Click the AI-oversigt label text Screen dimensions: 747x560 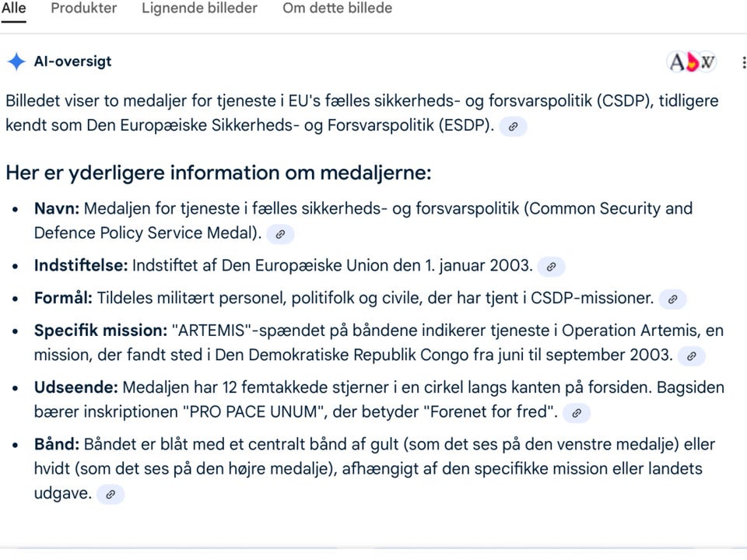pyautogui.click(x=72, y=61)
